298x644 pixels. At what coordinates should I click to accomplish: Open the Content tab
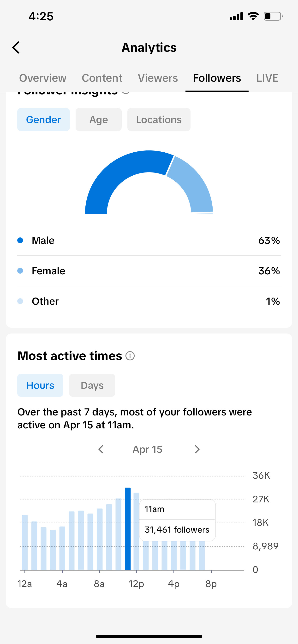click(x=102, y=78)
